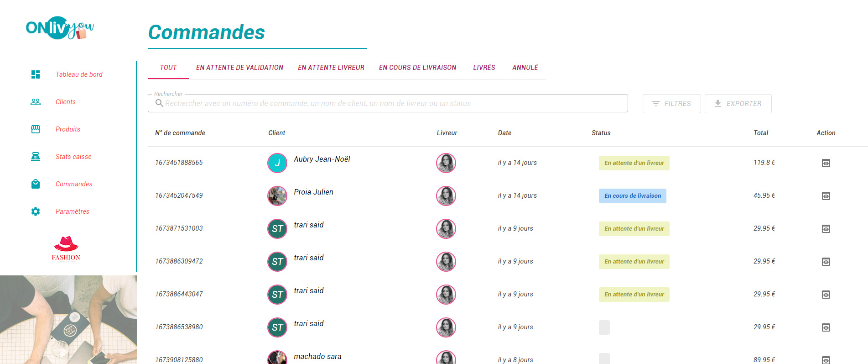
Task: Click the search magnifier icon
Action: pos(159,103)
